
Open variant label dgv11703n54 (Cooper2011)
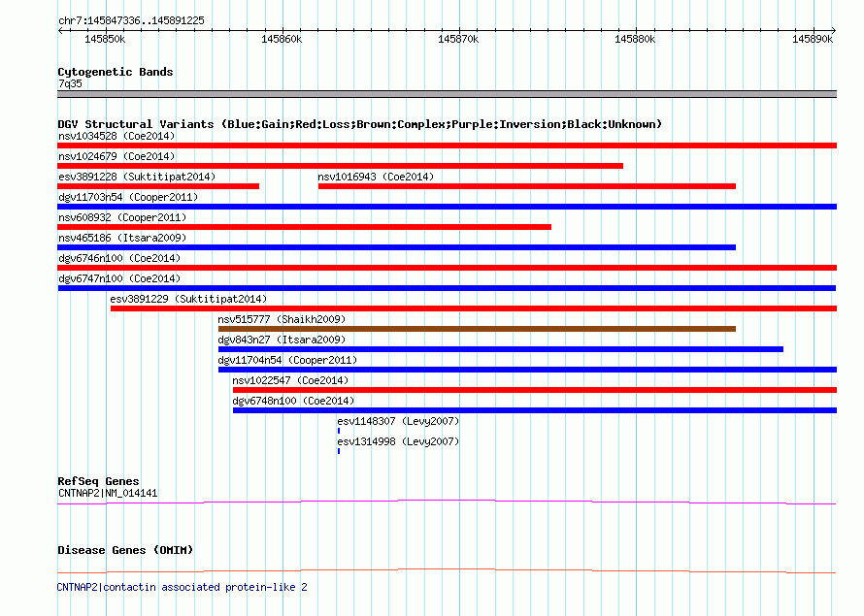128,197
